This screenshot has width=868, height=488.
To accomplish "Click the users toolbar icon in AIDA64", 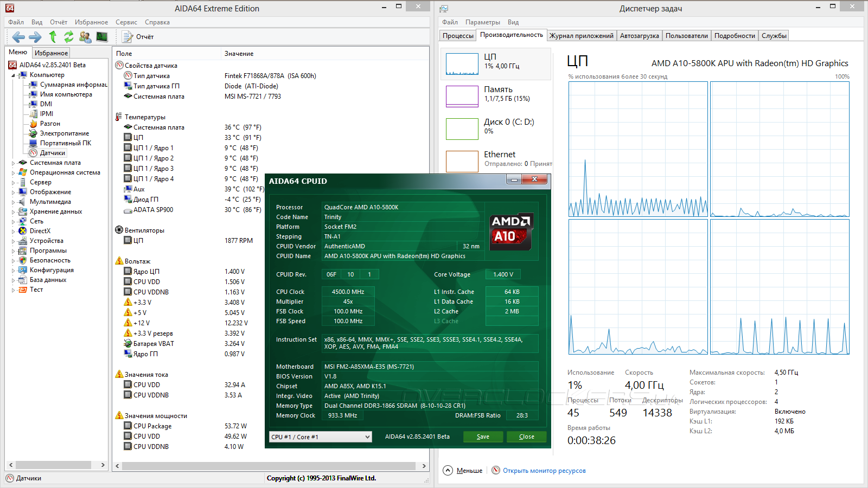I will (85, 37).
